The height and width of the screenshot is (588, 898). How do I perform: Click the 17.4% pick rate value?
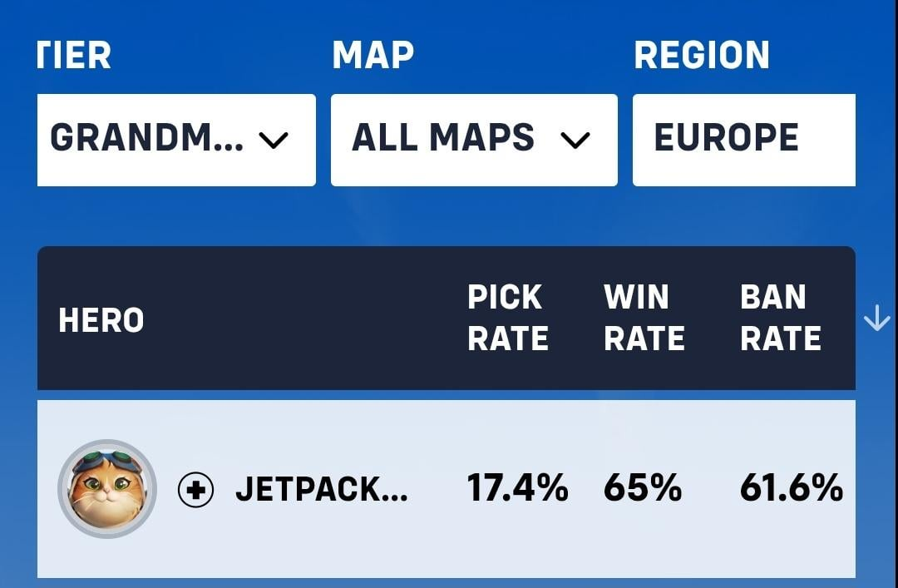coord(518,488)
